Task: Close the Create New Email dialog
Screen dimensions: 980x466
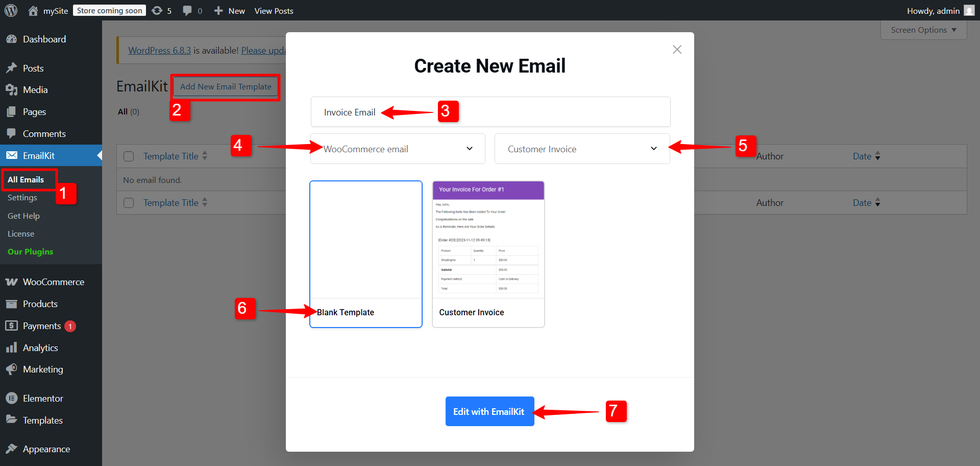Action: point(677,50)
